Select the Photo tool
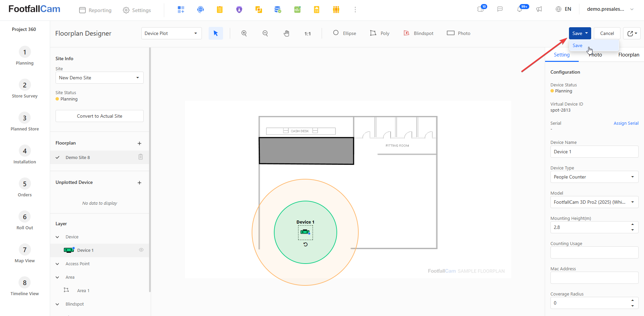The image size is (644, 316). [459, 33]
